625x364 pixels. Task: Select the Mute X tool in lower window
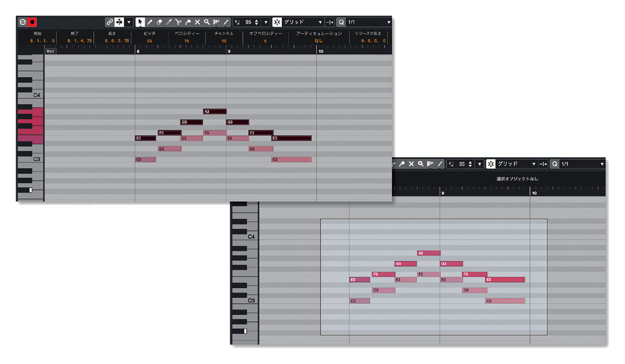[411, 164]
